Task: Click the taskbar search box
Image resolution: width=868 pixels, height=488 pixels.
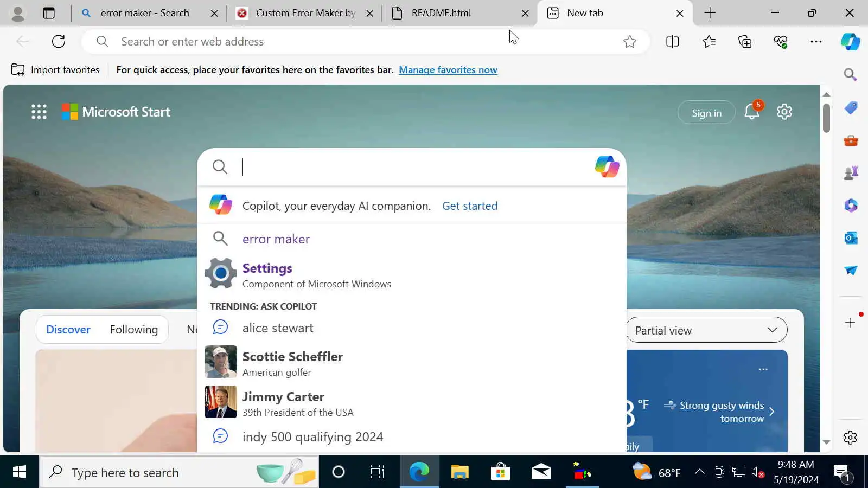Action: click(x=179, y=472)
